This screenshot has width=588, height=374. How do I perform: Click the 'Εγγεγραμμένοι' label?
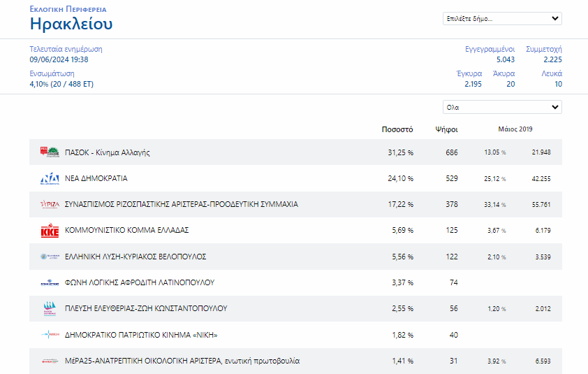click(490, 49)
